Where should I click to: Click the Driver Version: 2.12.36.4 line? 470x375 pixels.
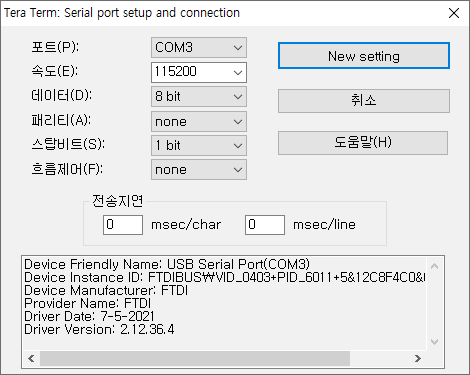click(x=99, y=329)
